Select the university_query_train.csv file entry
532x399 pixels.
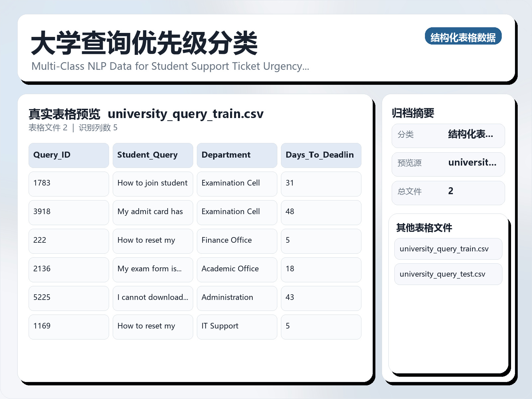[448, 249]
